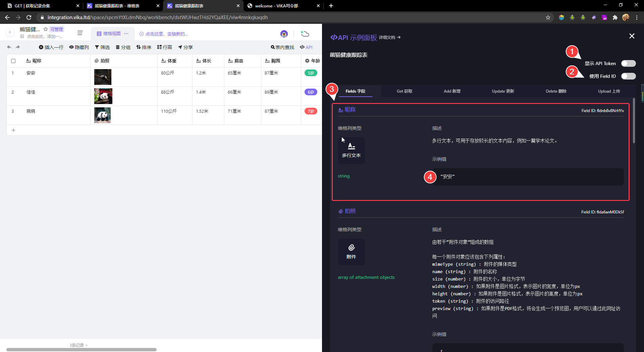Select the 5岁 age tag

(311, 73)
